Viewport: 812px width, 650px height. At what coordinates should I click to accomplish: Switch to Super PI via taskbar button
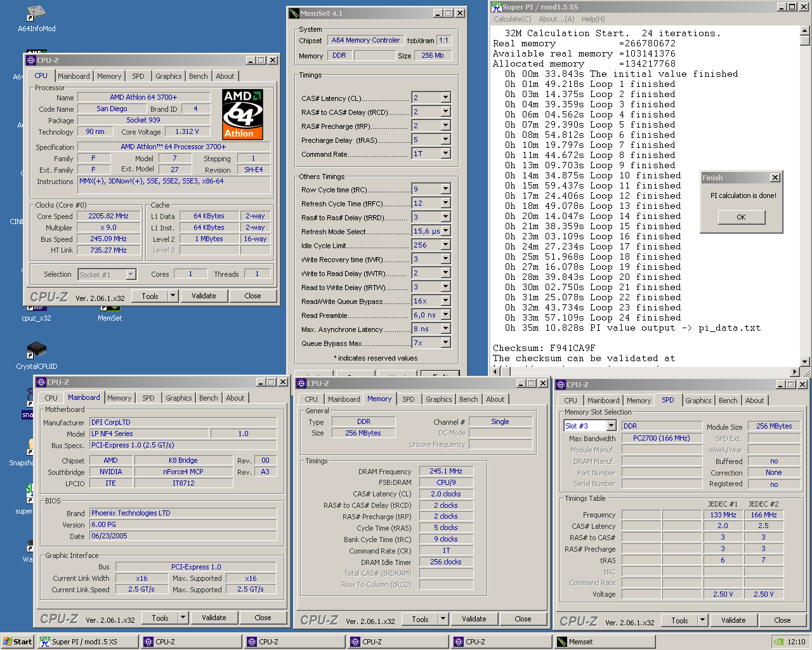(x=87, y=642)
